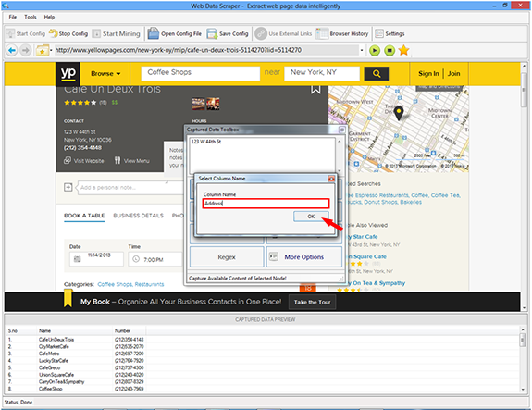Click the blue back navigation arrow
This screenshot has height=410, width=532.
click(11, 51)
